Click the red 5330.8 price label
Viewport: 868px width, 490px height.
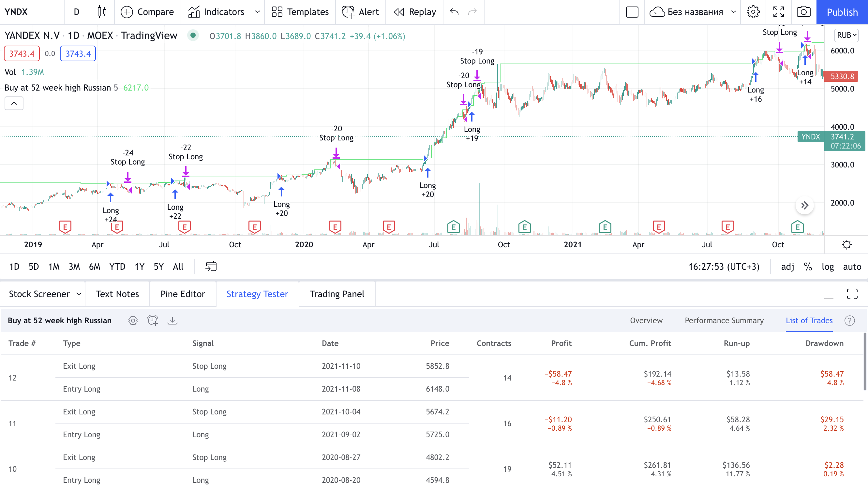pyautogui.click(x=842, y=77)
